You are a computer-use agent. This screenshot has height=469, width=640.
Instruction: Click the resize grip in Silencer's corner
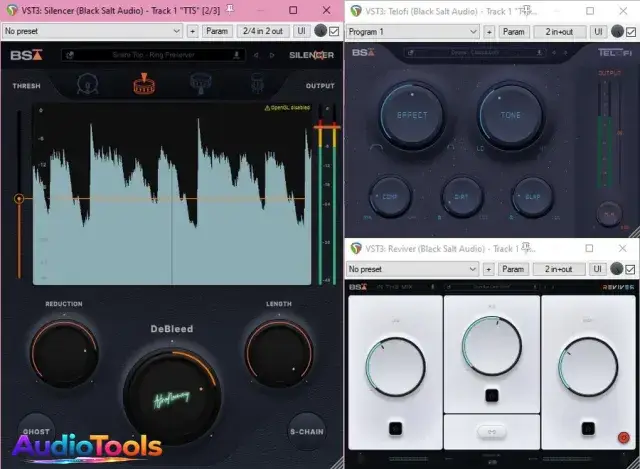[x=337, y=463]
